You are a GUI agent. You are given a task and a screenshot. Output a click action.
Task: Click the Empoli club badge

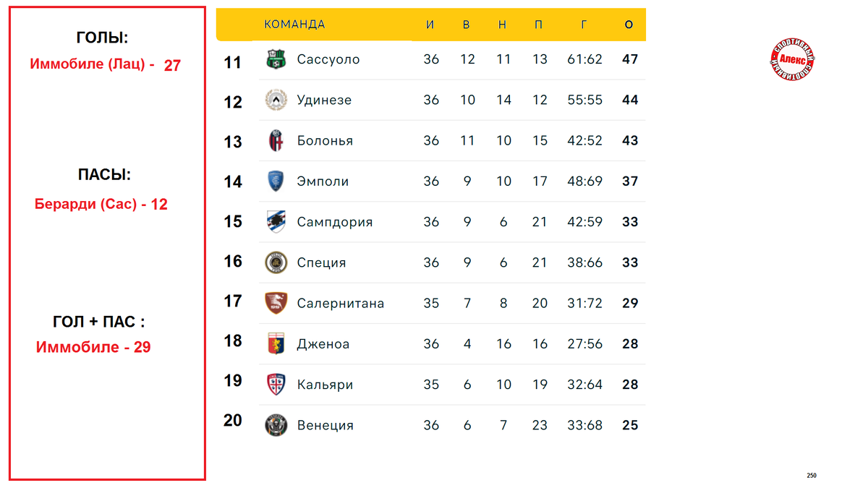coord(276,181)
